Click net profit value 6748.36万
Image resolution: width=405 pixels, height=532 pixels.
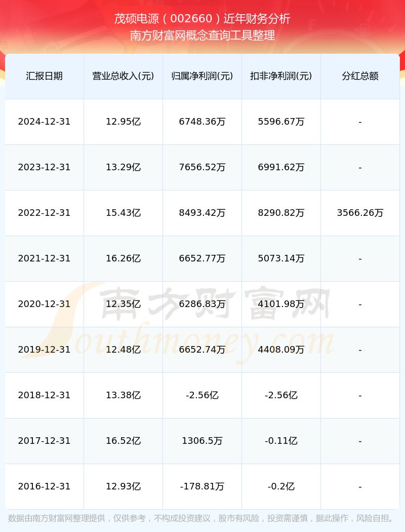point(202,122)
